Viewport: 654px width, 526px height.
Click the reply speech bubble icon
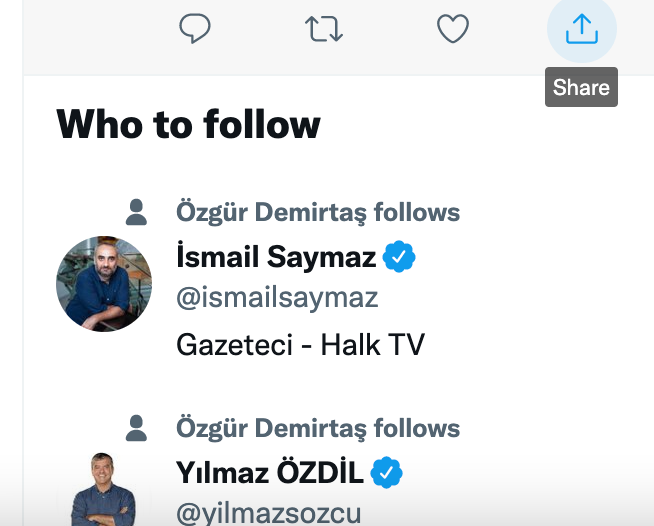(194, 30)
